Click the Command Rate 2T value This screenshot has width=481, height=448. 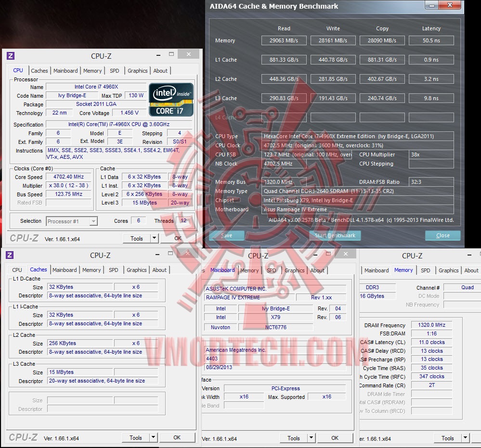click(431, 385)
